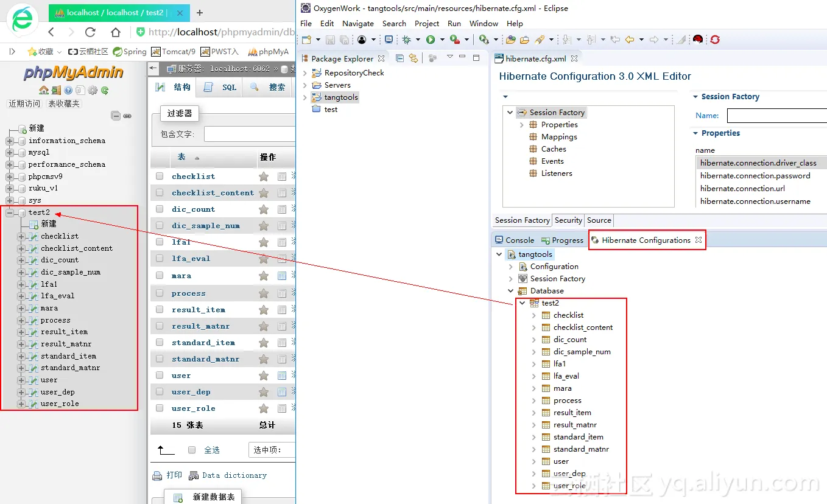
Task: Check the lfa1 table checkbox
Action: point(160,242)
